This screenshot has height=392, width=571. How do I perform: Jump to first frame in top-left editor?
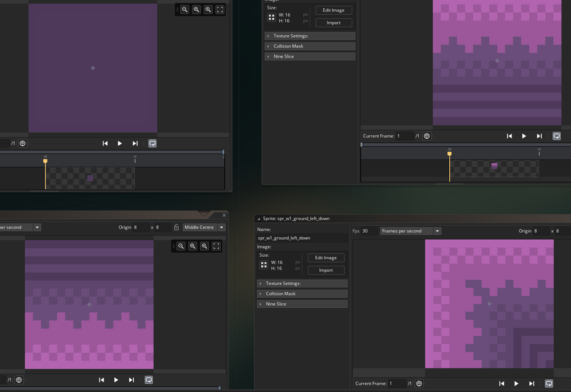(x=105, y=143)
